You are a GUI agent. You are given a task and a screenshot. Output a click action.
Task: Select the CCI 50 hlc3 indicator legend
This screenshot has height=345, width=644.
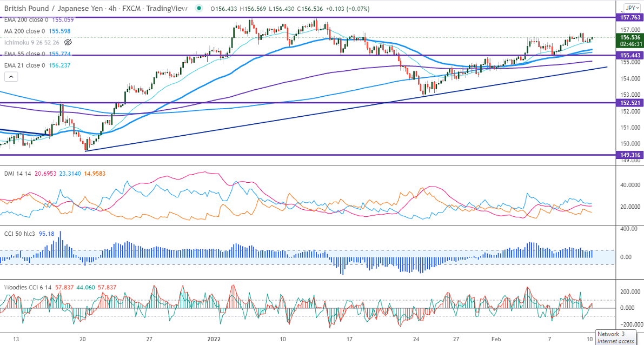click(x=19, y=234)
